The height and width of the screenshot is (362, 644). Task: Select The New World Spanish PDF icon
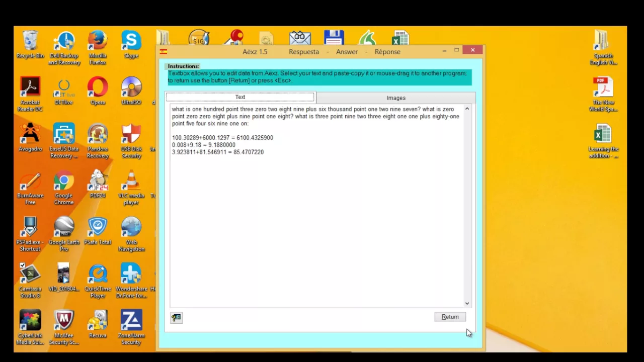(603, 94)
